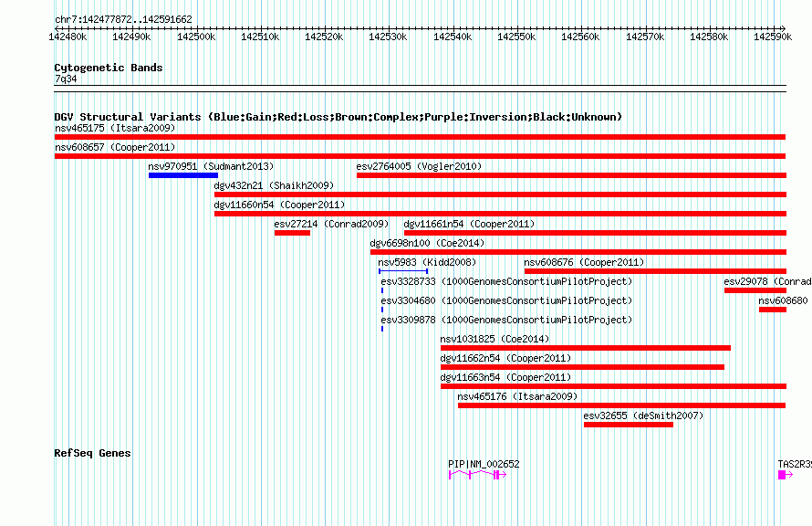812x526 pixels.
Task: Click the esv3304680 1000Genomes label
Action: click(507, 300)
